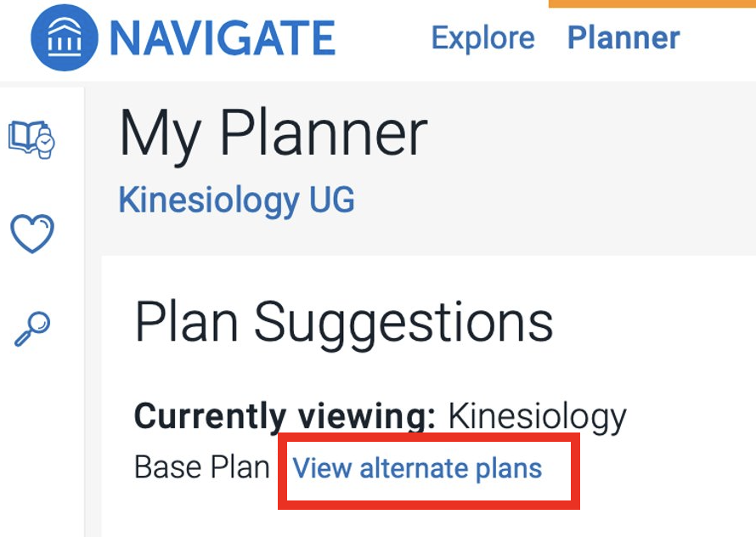Open the book and clock sidebar icon
The width and height of the screenshot is (756, 537).
coord(31,138)
